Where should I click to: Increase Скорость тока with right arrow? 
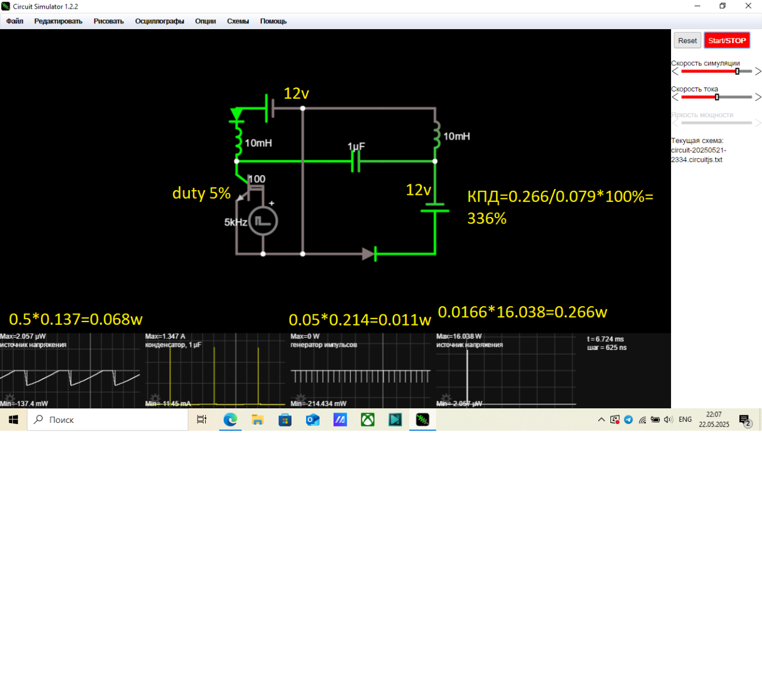coord(758,97)
